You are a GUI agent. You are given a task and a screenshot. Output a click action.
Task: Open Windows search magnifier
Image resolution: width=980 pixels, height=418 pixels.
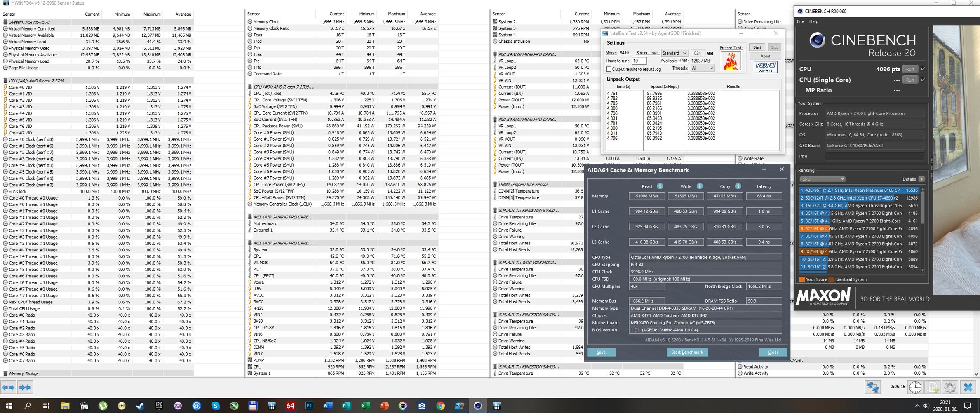click(28, 406)
